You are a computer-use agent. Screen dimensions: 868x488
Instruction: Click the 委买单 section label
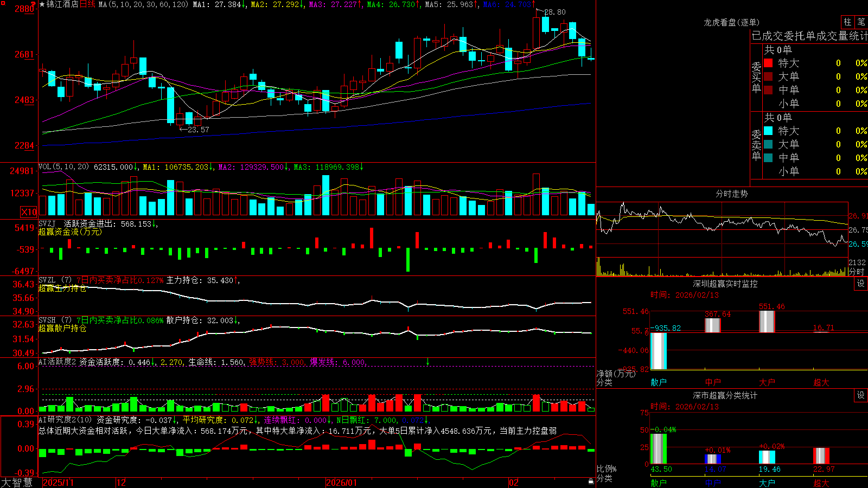[756, 77]
